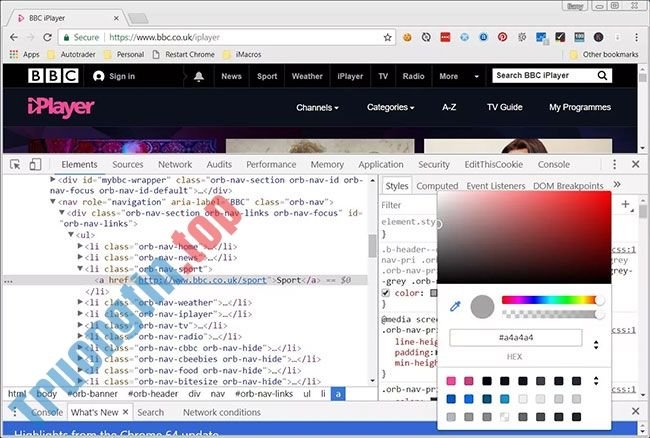Switch to the Network tab in DevTools
Viewport: 650px width, 438px height.
pyautogui.click(x=174, y=164)
